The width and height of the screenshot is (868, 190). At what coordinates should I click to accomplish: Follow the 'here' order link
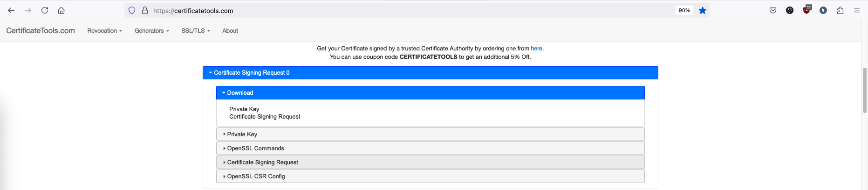tap(536, 49)
